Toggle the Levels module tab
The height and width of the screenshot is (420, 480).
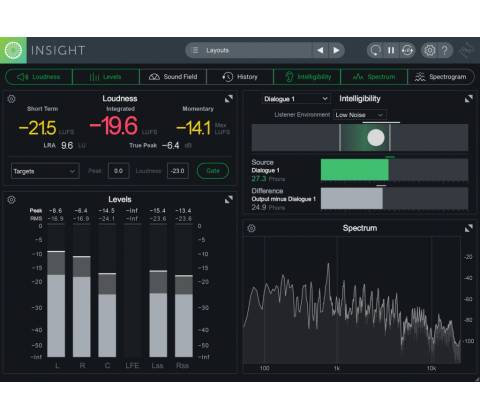[106, 77]
